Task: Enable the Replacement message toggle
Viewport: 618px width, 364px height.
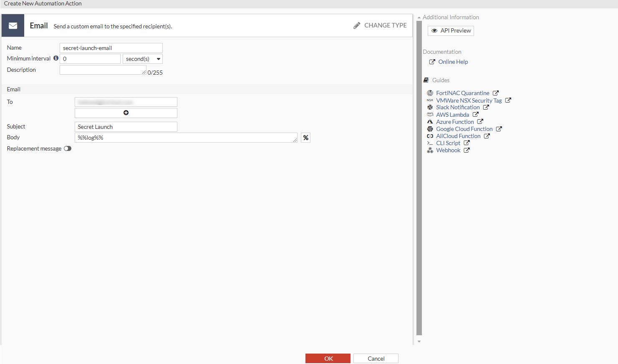Action: (68, 148)
